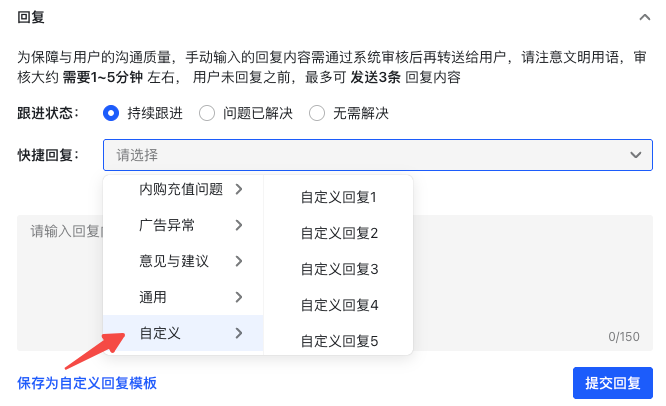The image size is (666, 406).
Task: Choose the 无需解决 radio option
Action: (x=317, y=113)
